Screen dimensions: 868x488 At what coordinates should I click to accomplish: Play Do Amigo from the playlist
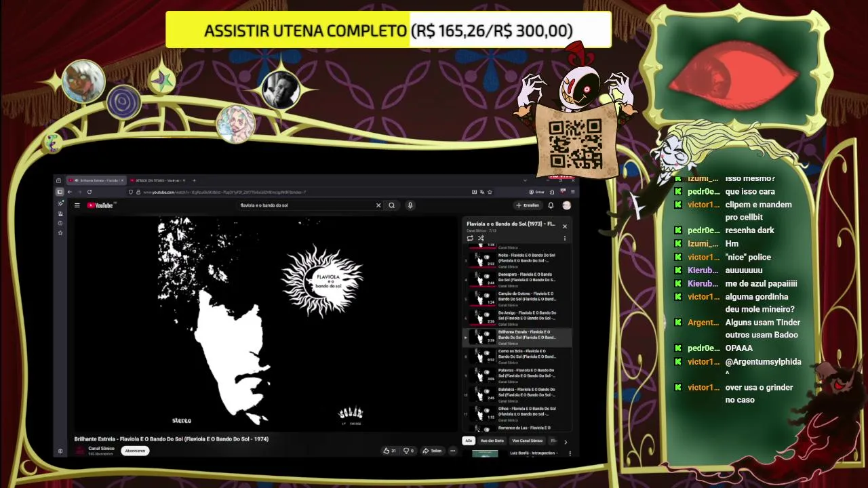click(517, 317)
